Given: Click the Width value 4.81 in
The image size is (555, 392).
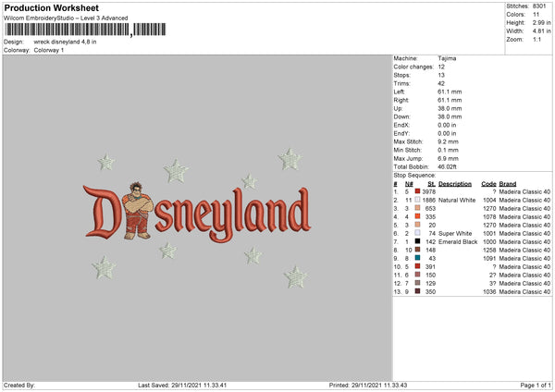Looking at the screenshot, I should coord(541,31).
